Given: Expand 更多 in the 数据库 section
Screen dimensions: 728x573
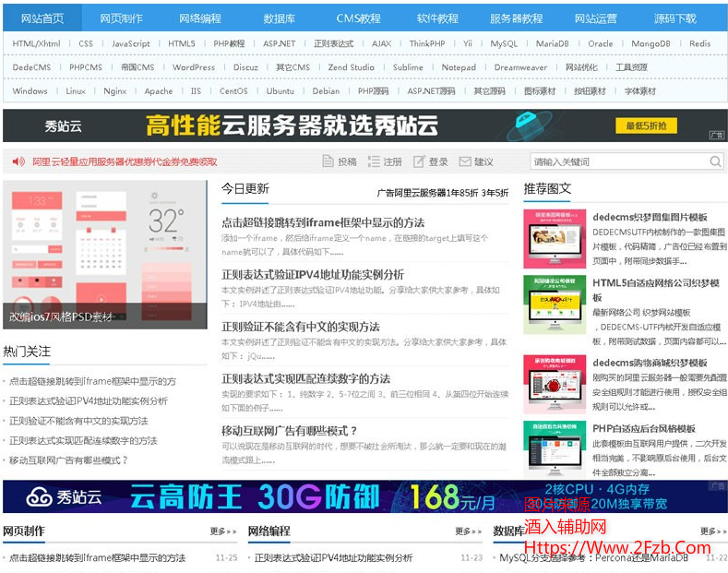Looking at the screenshot, I should pos(713,531).
